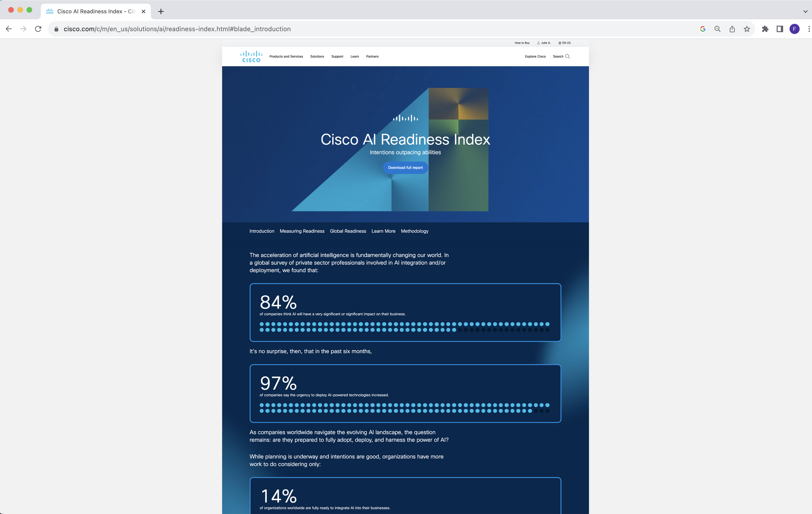Click the Cisco logo in the header
The height and width of the screenshot is (514, 812).
pos(251,56)
